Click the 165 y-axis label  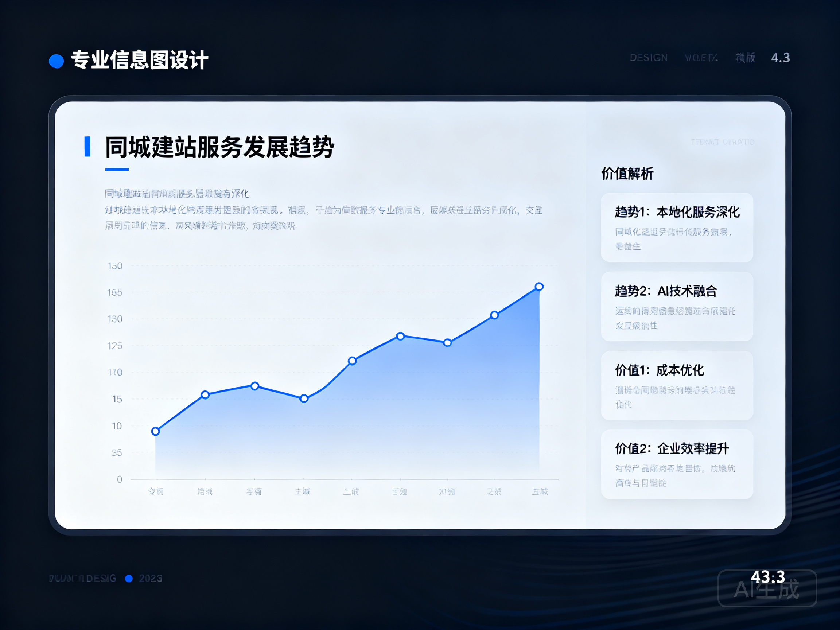point(115,292)
